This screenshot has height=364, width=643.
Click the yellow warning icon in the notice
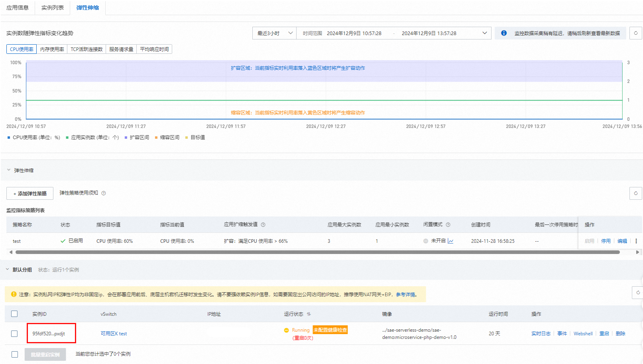(x=14, y=294)
